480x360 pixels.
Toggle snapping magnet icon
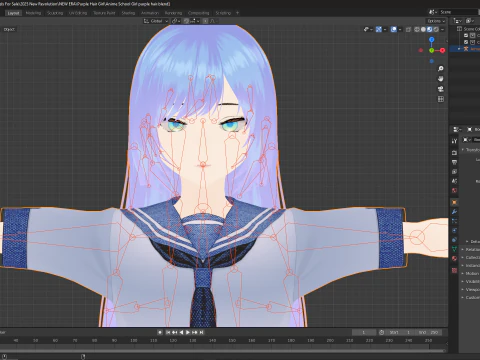click(187, 21)
